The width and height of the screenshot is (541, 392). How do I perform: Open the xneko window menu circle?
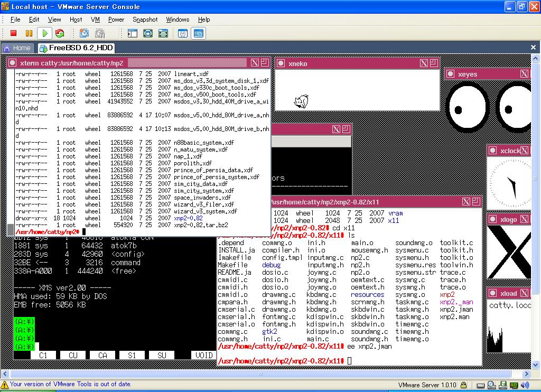(x=281, y=63)
